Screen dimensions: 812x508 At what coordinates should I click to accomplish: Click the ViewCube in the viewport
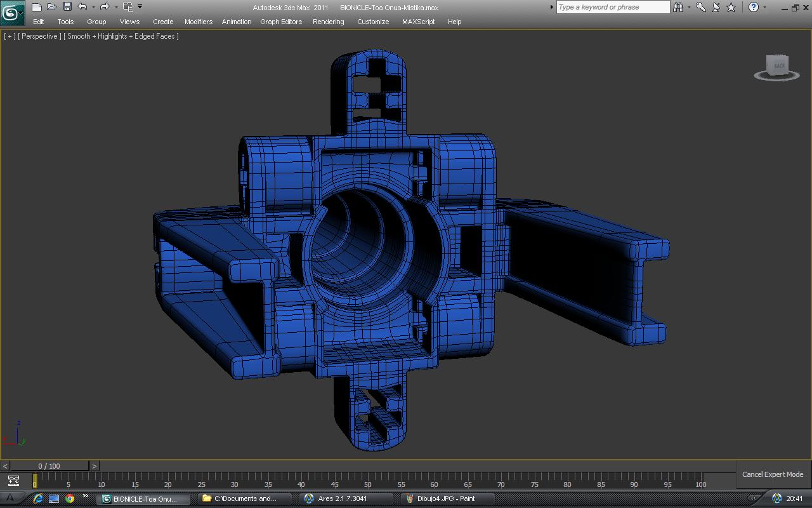tap(777, 67)
